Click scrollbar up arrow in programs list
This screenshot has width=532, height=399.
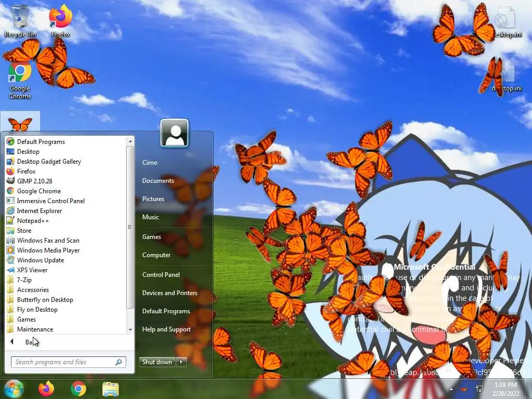click(130, 141)
